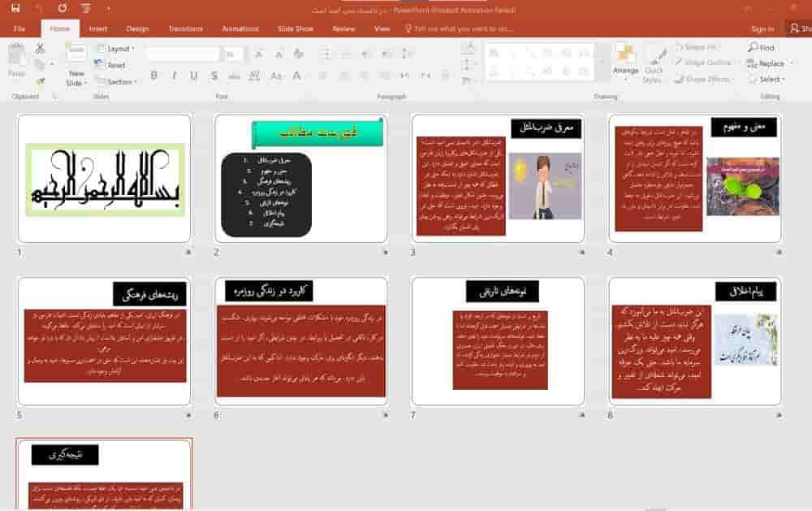Click Sign in link
Image resolution: width=812 pixels, height=511 pixels.
(762, 29)
